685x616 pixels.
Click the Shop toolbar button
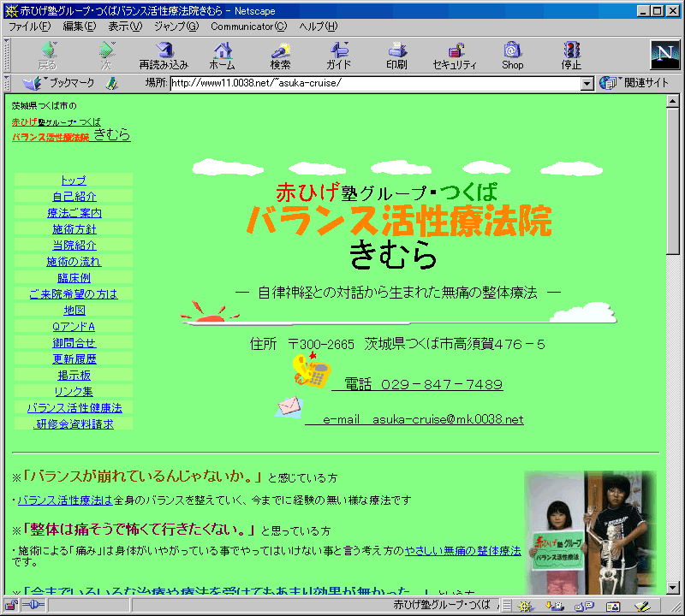(512, 56)
